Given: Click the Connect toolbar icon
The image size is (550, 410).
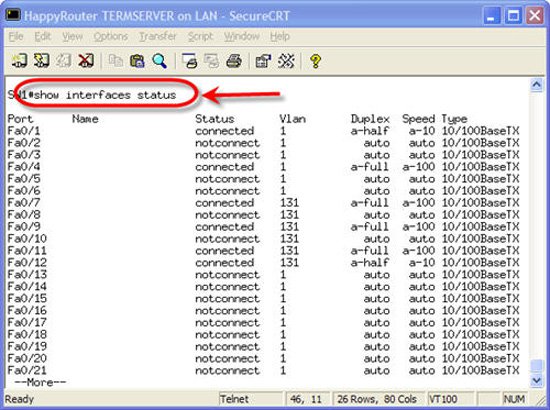Looking at the screenshot, I should tap(19, 61).
